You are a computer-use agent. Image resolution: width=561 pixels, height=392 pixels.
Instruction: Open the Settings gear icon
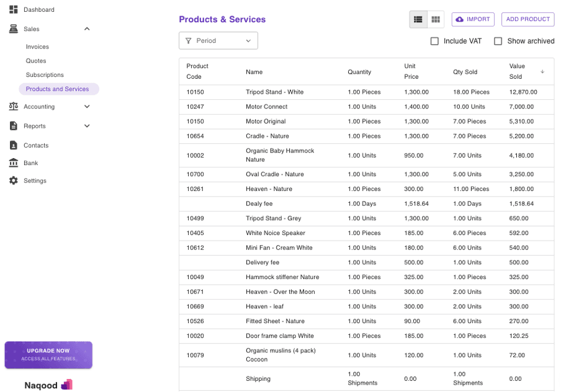(x=13, y=180)
